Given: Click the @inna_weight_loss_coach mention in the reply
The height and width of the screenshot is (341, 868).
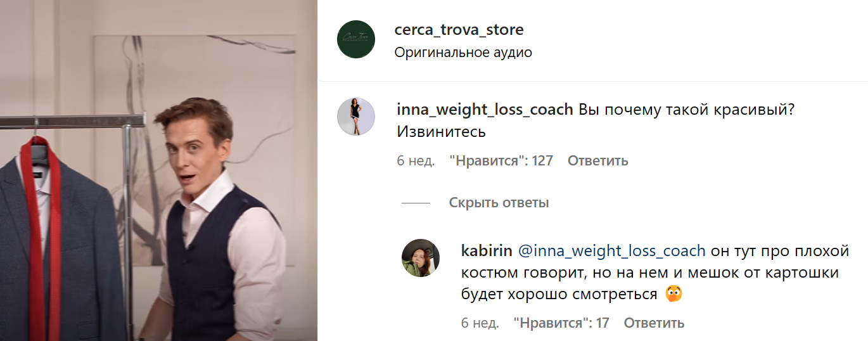Looking at the screenshot, I should 612,251.
